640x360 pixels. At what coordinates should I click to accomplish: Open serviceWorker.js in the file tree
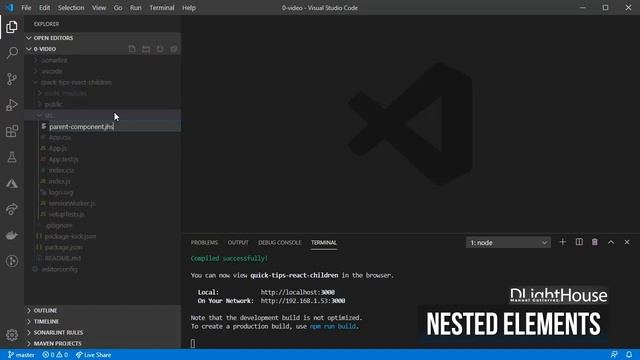click(x=102, y=203)
